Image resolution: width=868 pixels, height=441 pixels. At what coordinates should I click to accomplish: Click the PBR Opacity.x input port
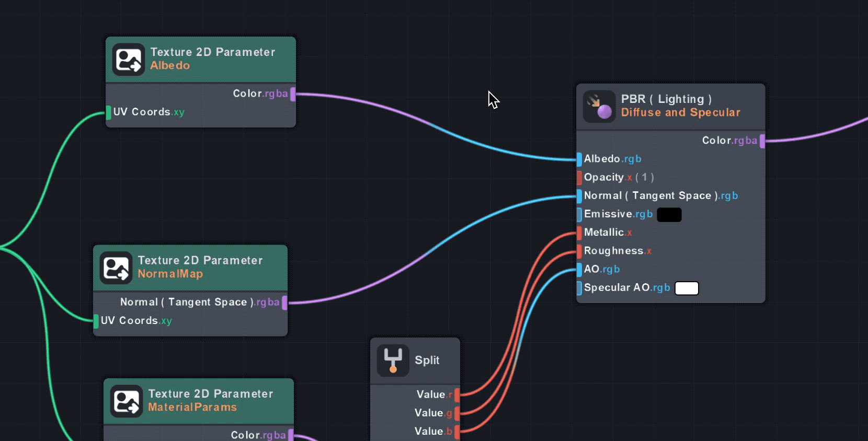579,178
